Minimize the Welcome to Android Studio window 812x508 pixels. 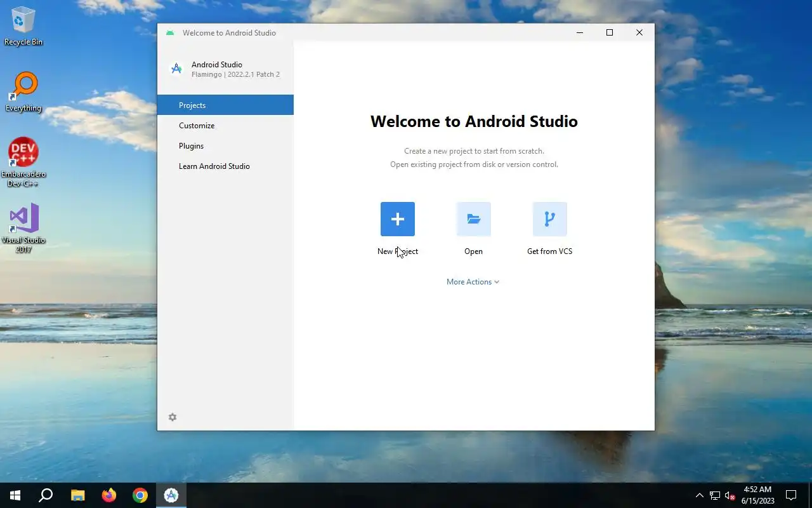[580, 32]
